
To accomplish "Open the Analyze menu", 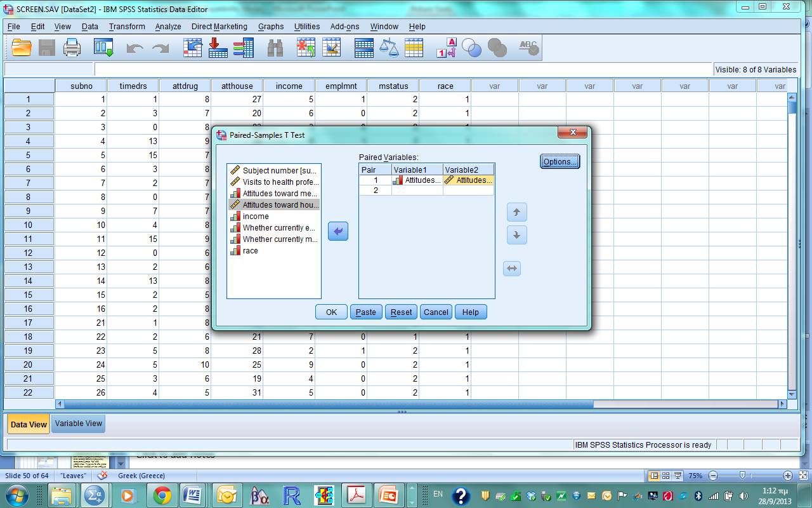I will 168,27.
